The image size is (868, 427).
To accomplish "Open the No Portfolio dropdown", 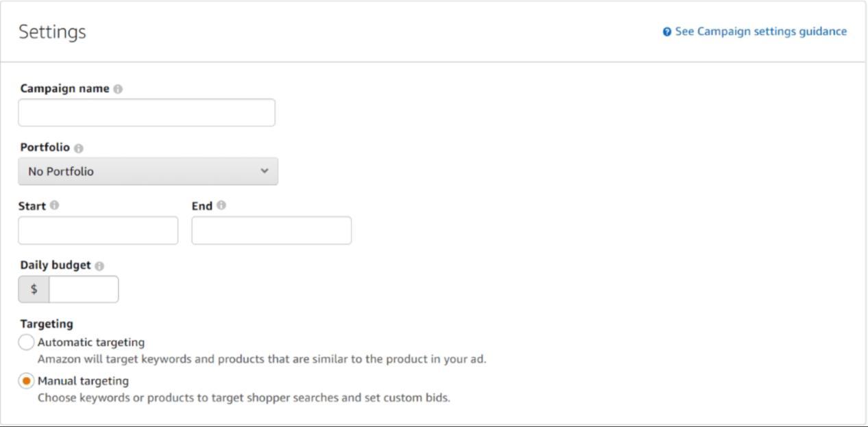I will coord(148,171).
